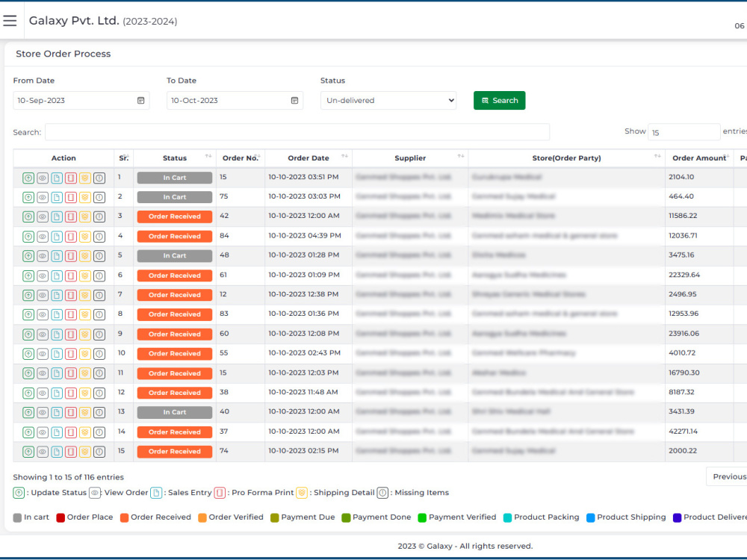
Task: Update status of order 42
Action: coord(28,217)
